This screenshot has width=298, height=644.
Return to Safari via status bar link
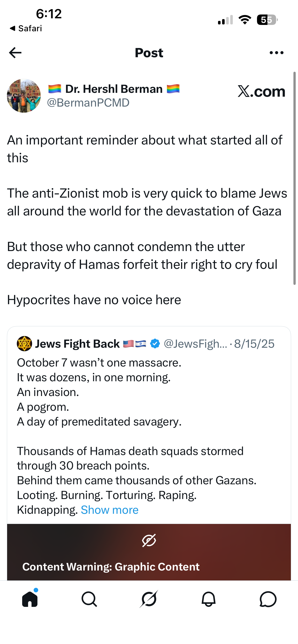(x=26, y=28)
